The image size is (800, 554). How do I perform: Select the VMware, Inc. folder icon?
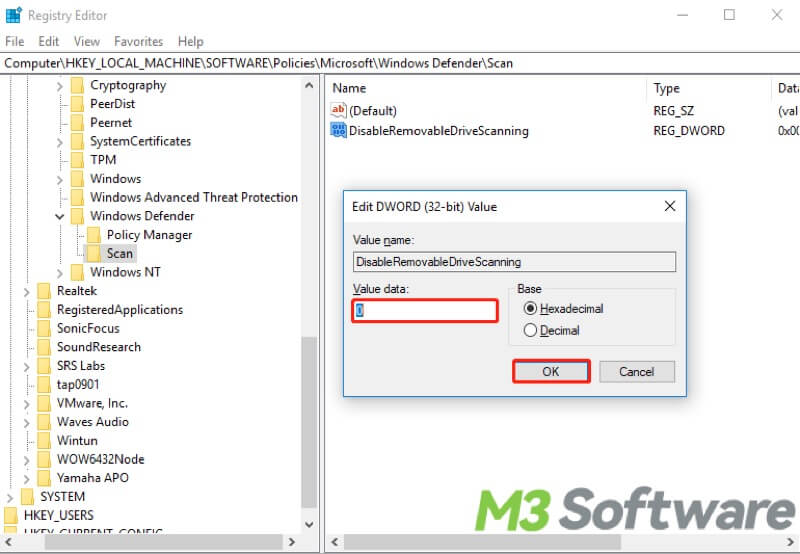pos(44,404)
